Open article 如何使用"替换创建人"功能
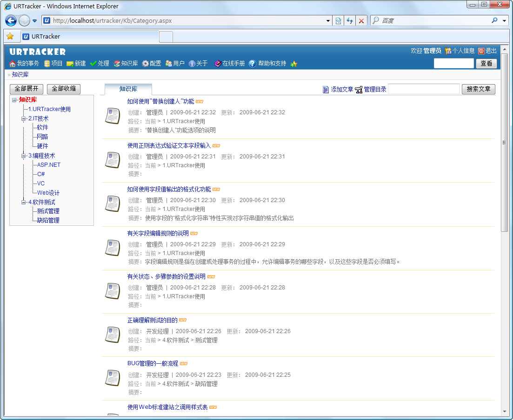 coord(160,102)
